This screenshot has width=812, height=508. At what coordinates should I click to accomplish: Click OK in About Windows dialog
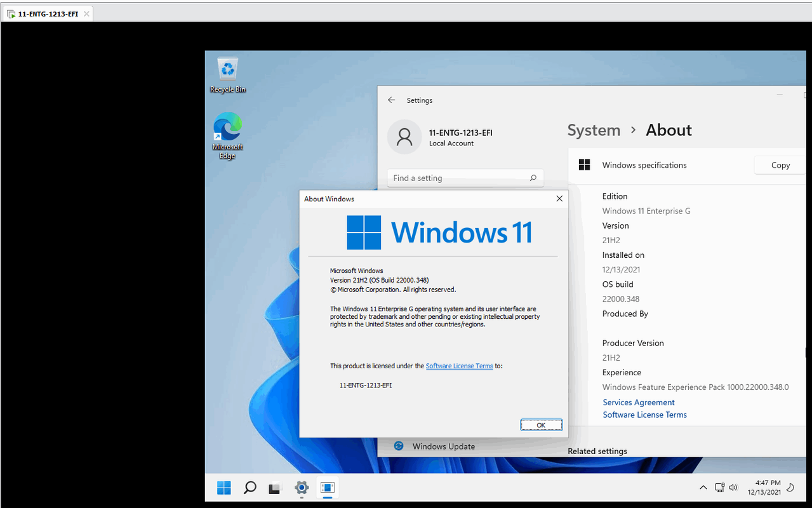click(541, 425)
